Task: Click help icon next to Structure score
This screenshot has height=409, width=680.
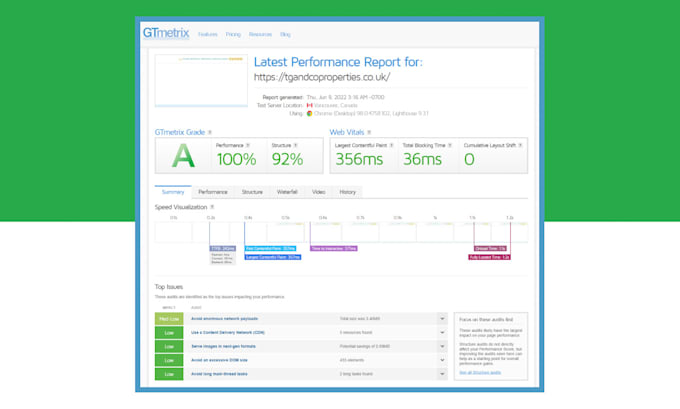Action: point(295,145)
